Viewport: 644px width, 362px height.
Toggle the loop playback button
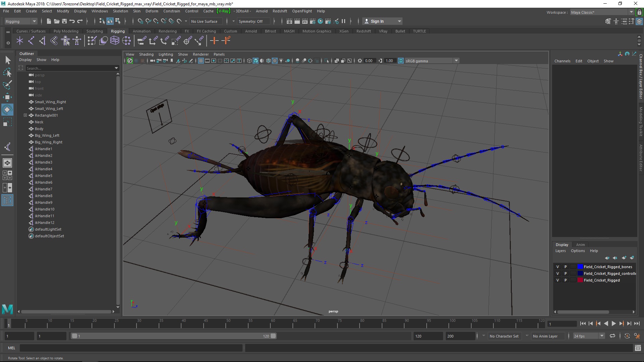pos(612,336)
